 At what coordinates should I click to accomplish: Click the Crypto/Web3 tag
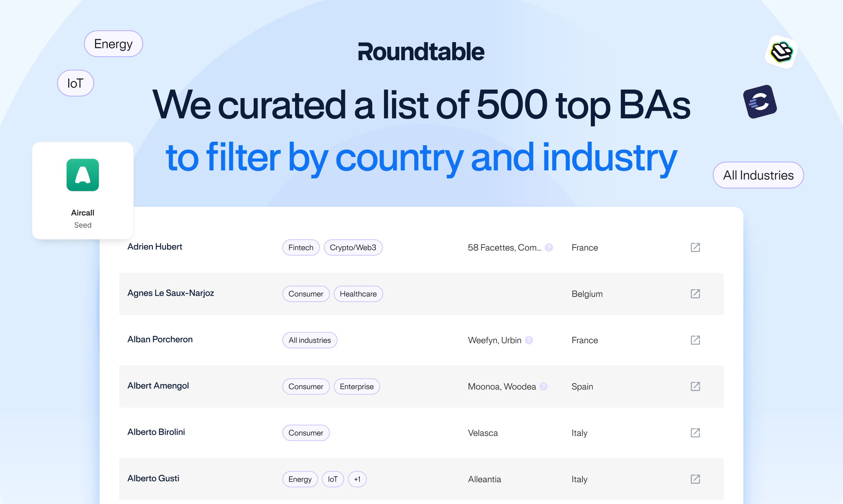pos(353,247)
